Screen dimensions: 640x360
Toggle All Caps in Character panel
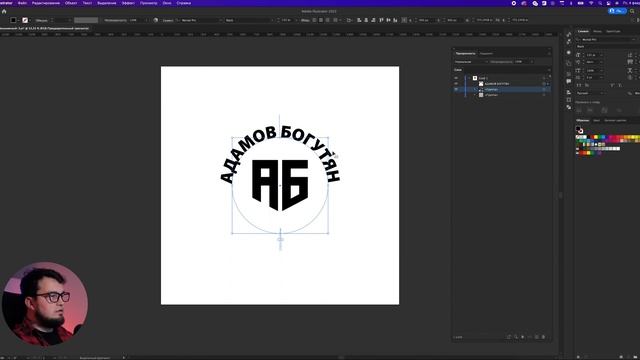coord(578,85)
